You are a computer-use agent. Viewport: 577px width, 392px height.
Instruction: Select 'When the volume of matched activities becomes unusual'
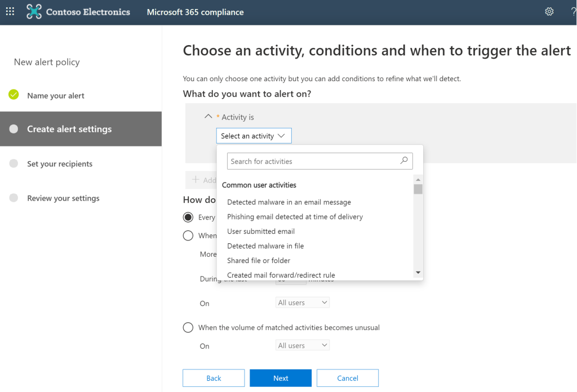pyautogui.click(x=188, y=327)
